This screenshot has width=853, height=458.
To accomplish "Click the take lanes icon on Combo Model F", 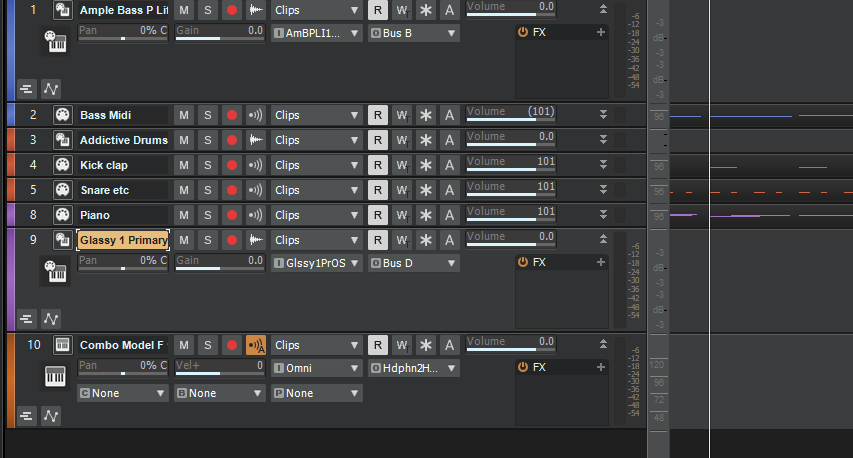I will (x=26, y=415).
